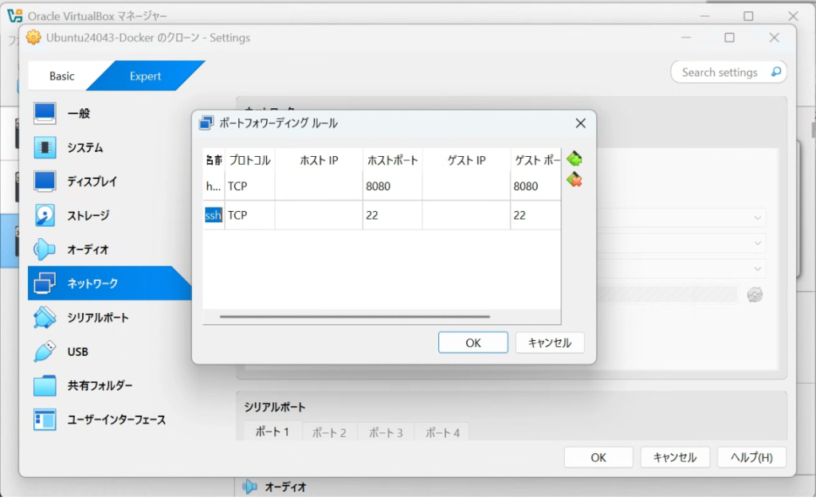Screen dimensions: 816x504
Task: Switch to the Basic settings tab
Action: 61,76
